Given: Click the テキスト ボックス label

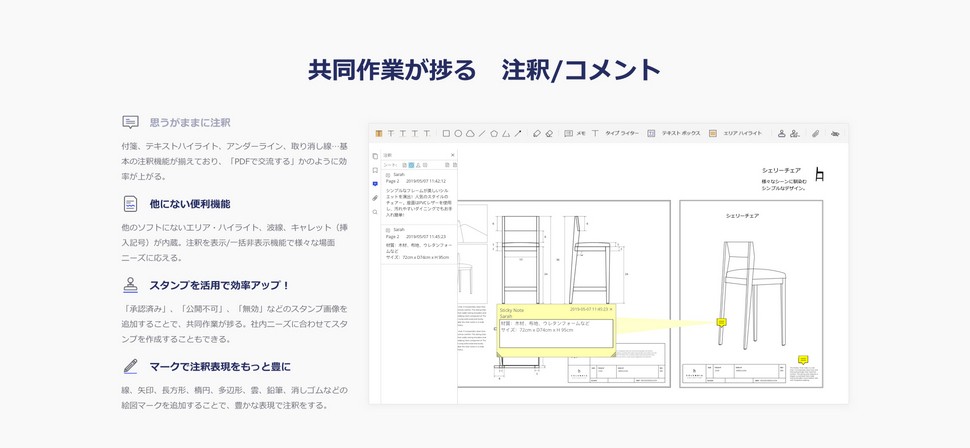Looking at the screenshot, I should click(x=681, y=134).
